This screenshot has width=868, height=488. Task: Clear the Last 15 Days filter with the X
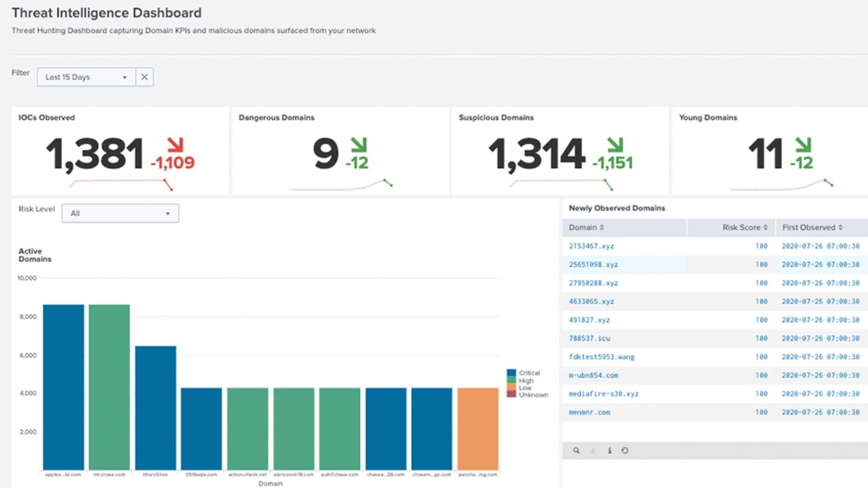pos(144,77)
